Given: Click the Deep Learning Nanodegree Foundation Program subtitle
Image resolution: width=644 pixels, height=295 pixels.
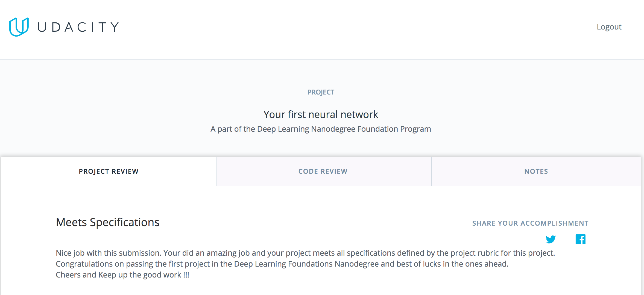Looking at the screenshot, I should (x=321, y=129).
